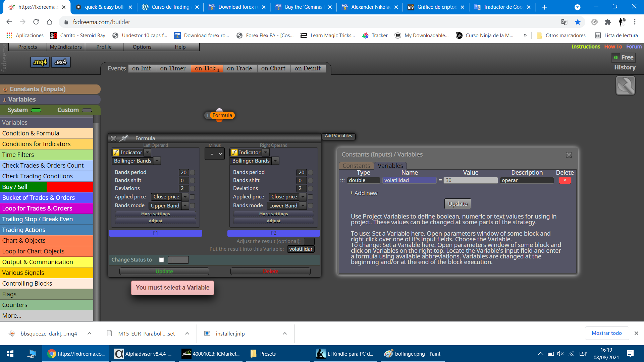
Task: Check right Deviations checkbox
Action: coord(310,188)
